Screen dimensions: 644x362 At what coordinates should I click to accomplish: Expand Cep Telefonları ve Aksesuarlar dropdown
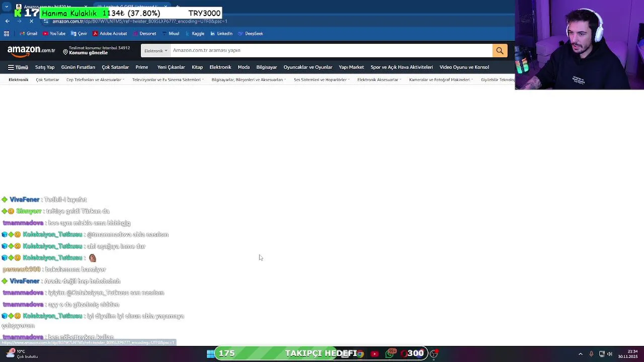pyautogui.click(x=95, y=80)
